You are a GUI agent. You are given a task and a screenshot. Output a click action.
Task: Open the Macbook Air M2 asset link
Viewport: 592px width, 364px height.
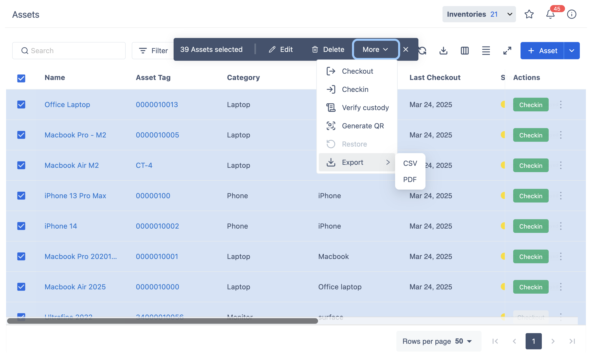71,165
